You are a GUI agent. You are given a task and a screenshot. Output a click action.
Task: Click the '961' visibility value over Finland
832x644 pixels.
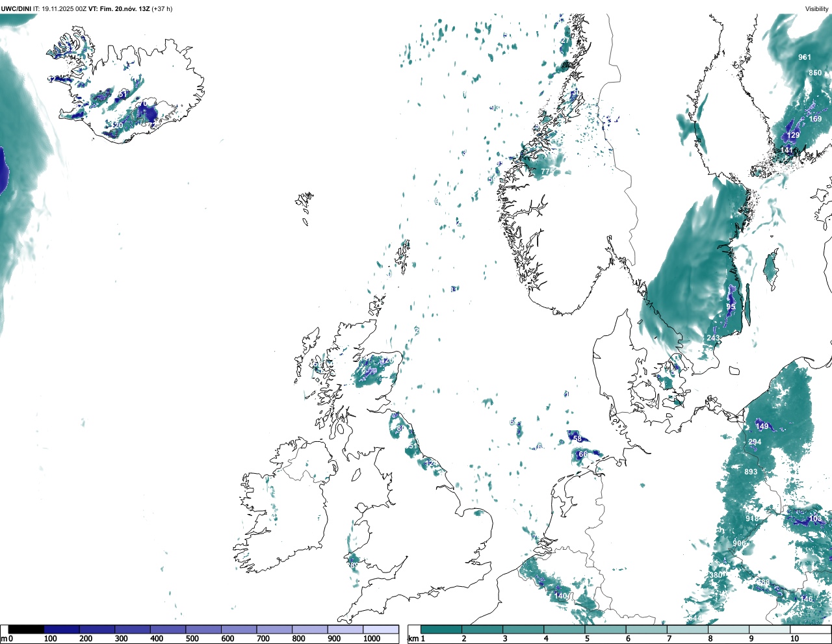pos(805,57)
